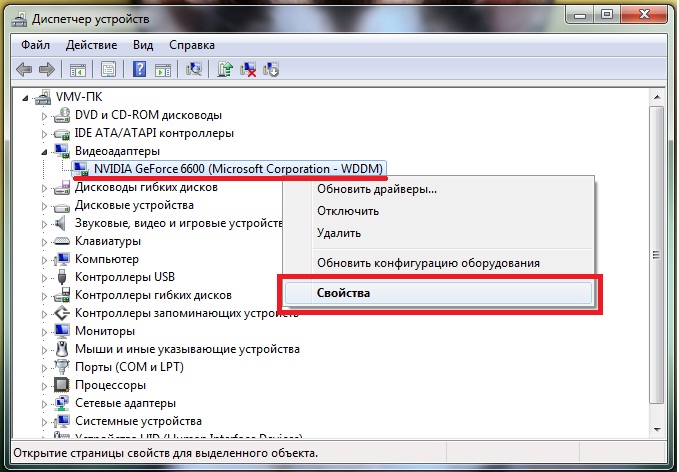The width and height of the screenshot is (679, 472).
Task: Click the vertical scrollbar up arrow
Action: (x=657, y=97)
